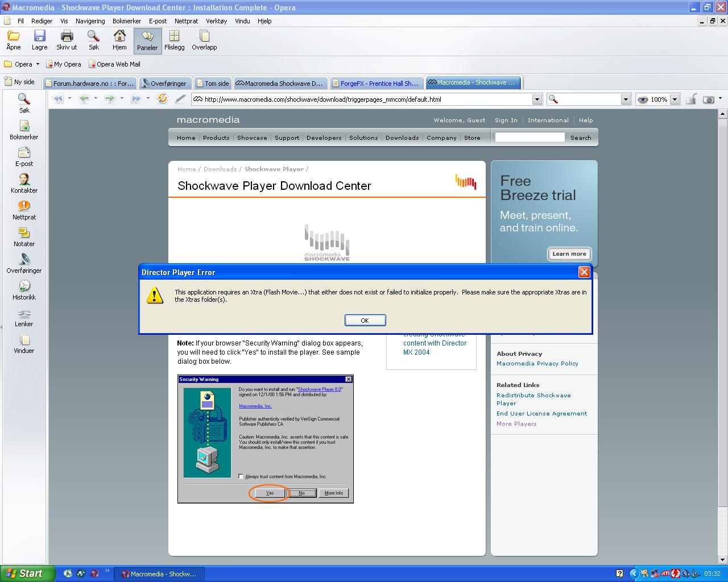Click the fast forward navigation arrow
The height and width of the screenshot is (582, 728).
(x=136, y=99)
